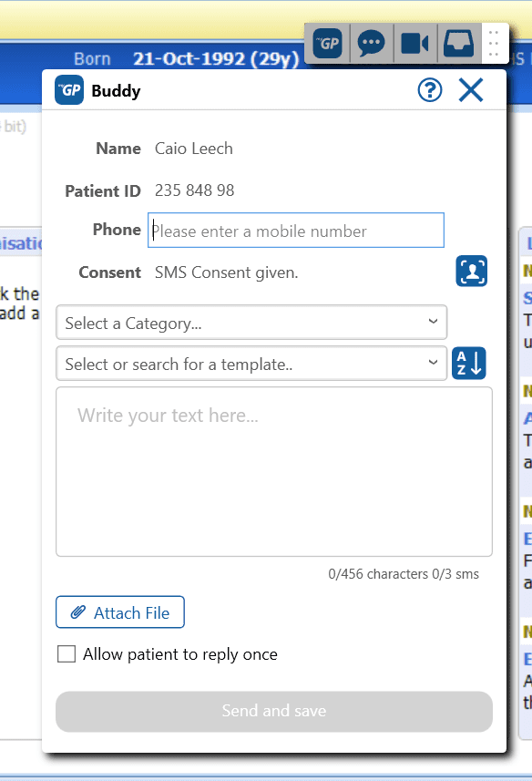Viewport: 532px width, 781px height.
Task: Close the Buddy panel
Action: (471, 90)
